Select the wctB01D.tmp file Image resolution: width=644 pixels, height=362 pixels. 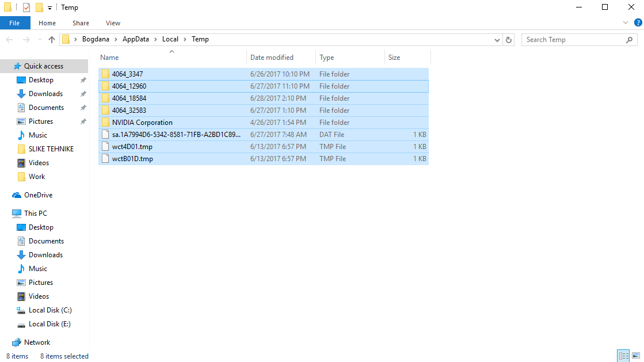pos(263,159)
